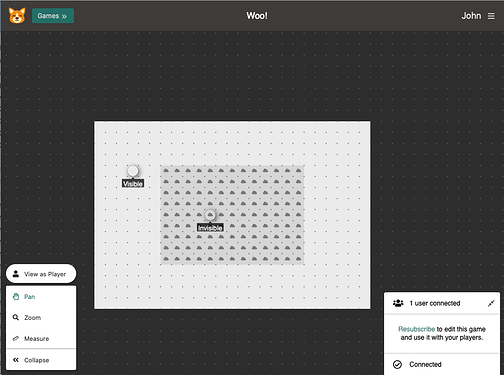The height and width of the screenshot is (375, 504).
Task: Click the Woo! game title
Action: pyautogui.click(x=257, y=16)
